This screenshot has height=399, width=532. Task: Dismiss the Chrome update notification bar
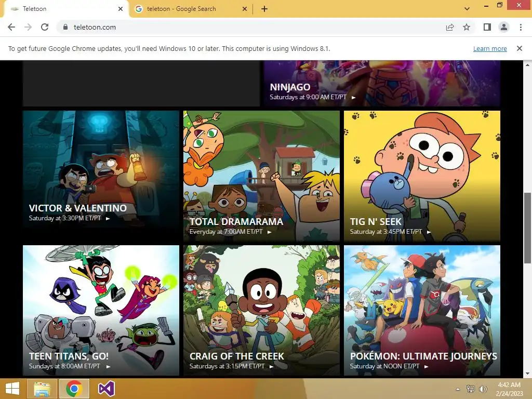click(520, 48)
